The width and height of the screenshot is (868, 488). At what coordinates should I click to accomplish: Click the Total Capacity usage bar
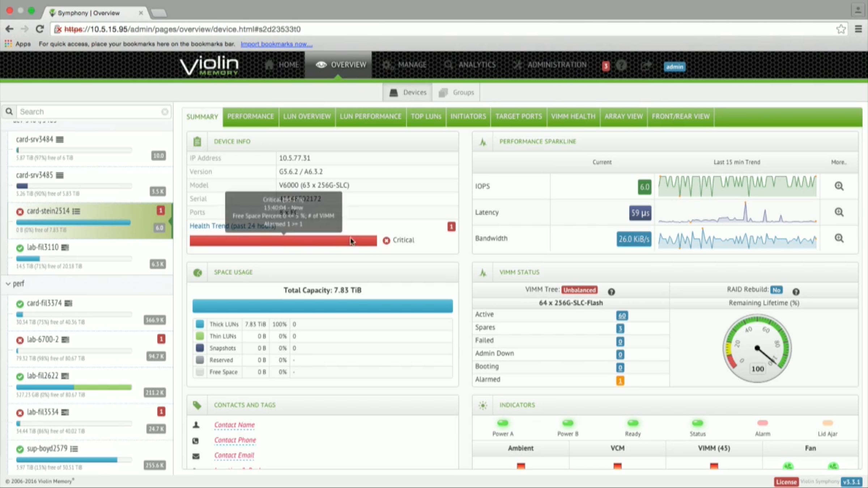323,306
